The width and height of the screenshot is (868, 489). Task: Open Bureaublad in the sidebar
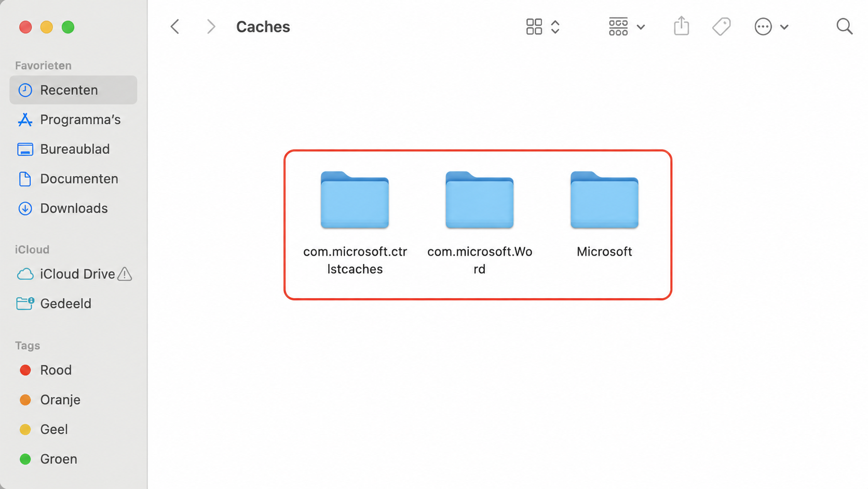(73, 149)
